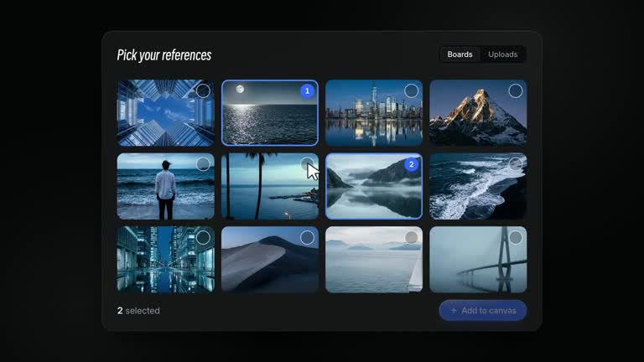Open the aerial crashing waves thumbnail
This screenshot has height=362, width=644.
(x=478, y=186)
